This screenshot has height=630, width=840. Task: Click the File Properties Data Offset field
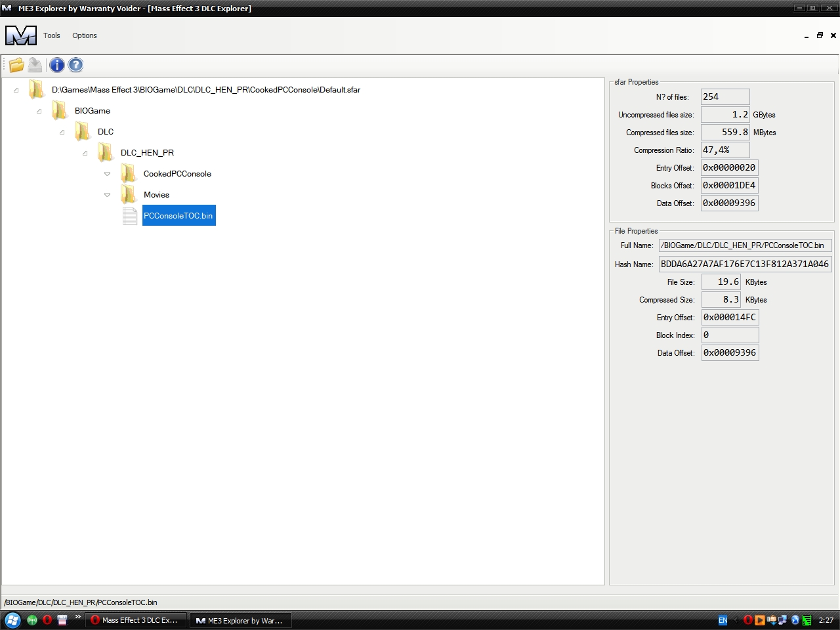pos(730,353)
